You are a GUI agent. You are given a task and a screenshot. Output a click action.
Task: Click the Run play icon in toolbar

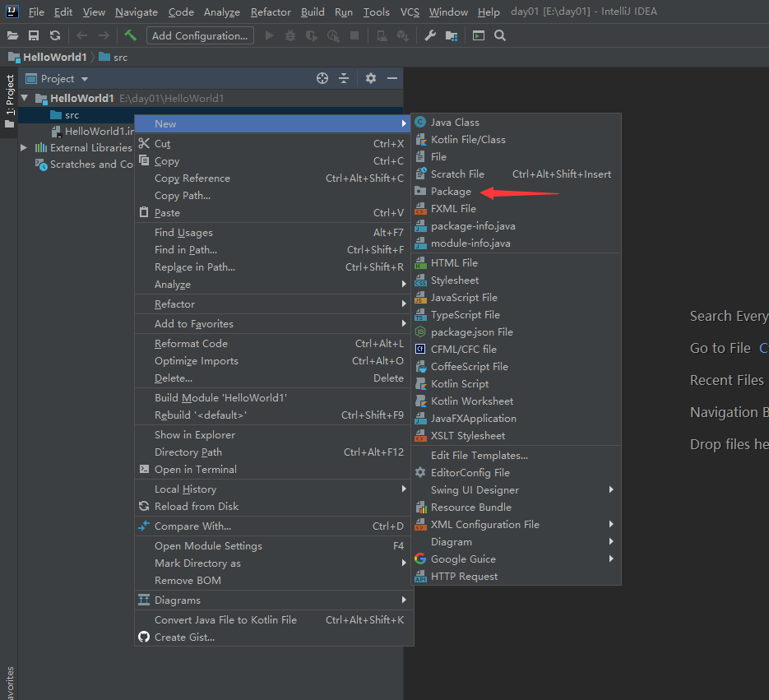click(269, 36)
